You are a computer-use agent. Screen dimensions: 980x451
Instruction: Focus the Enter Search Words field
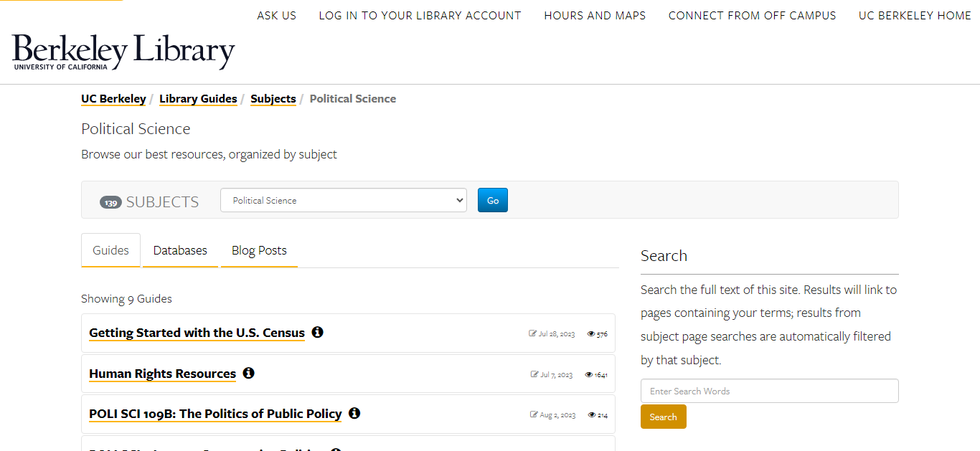pyautogui.click(x=770, y=391)
